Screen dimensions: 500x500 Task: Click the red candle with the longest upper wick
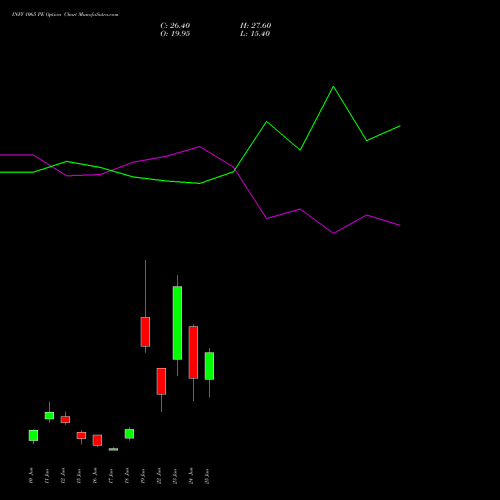(x=145, y=332)
